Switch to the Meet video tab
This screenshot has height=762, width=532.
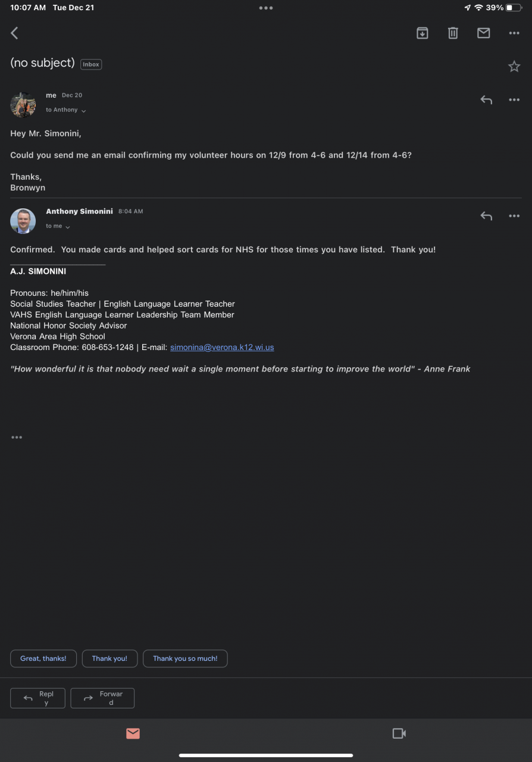[399, 733]
